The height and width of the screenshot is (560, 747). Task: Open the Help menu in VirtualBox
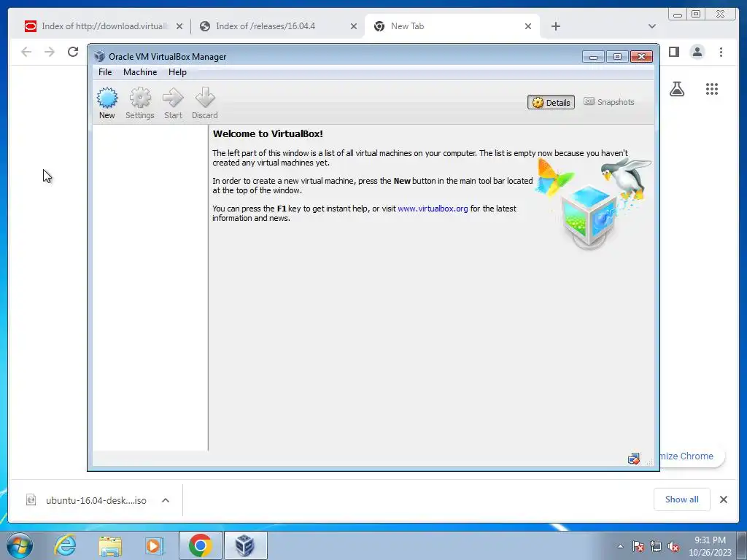177,72
